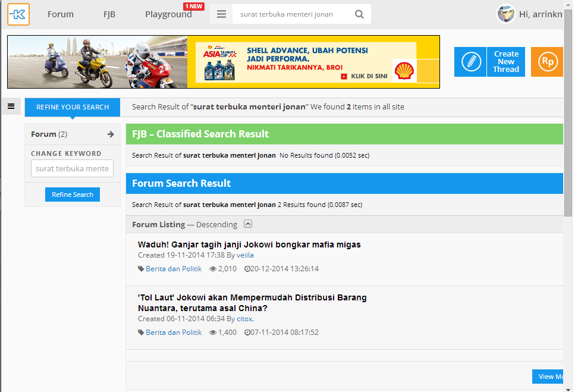578x392 pixels.
Task: Open the Playground menu
Action: tap(168, 14)
